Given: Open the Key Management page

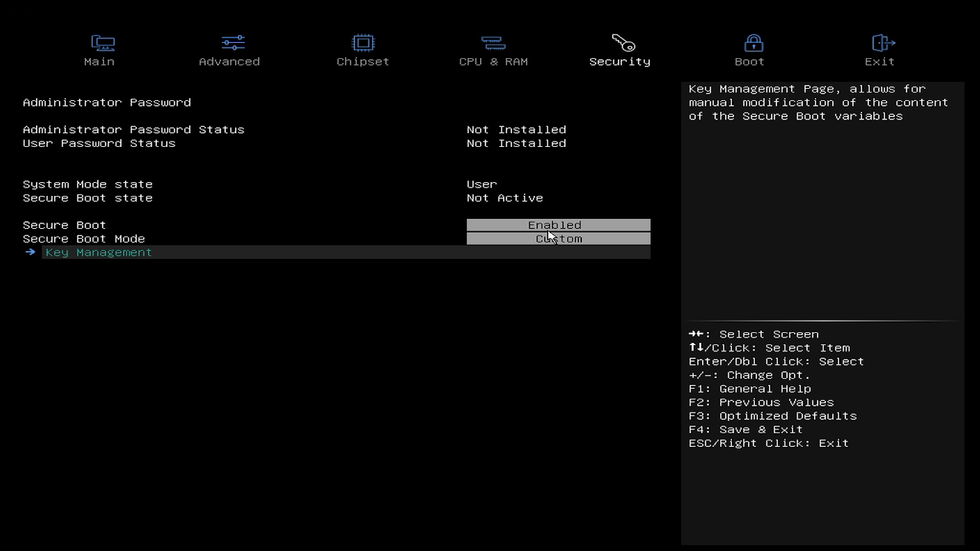Looking at the screenshot, I should (x=98, y=252).
